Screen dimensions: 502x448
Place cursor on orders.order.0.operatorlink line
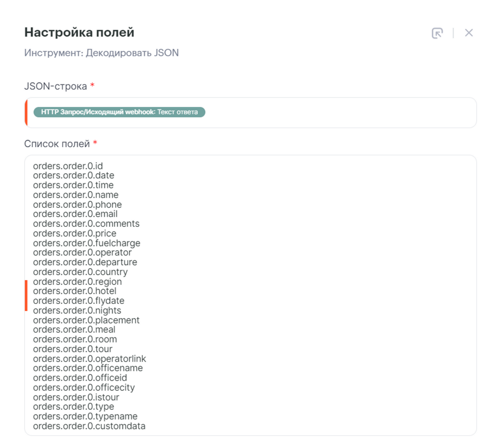pos(89,359)
